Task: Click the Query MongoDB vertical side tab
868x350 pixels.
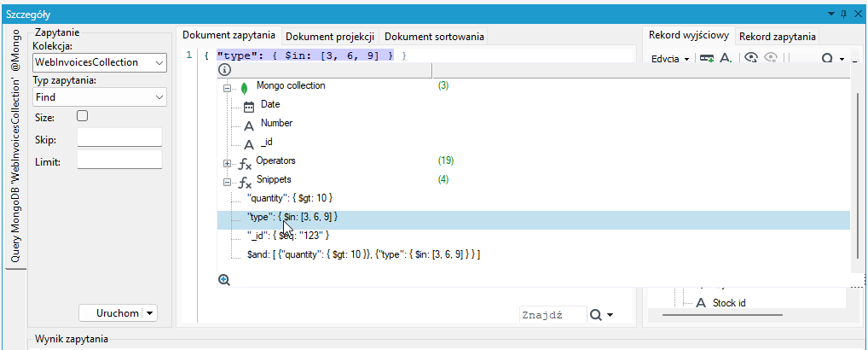Action: point(15,147)
